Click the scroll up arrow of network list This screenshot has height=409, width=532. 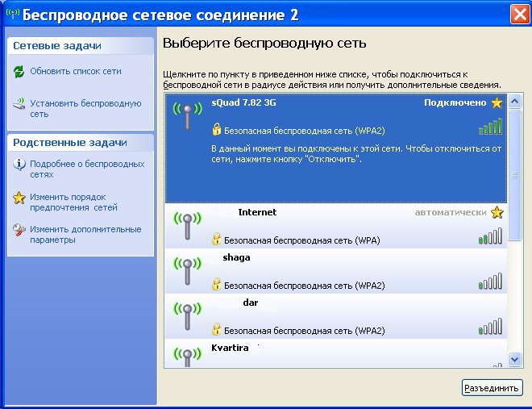tap(515, 101)
